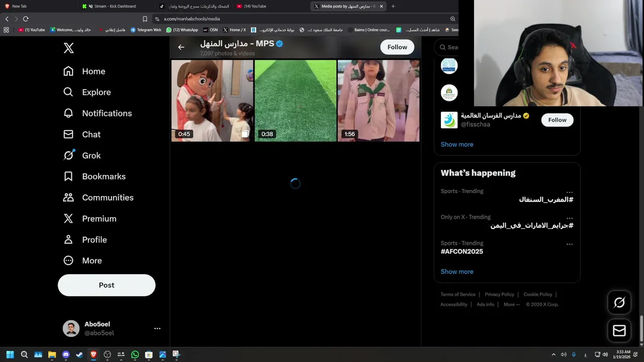Open OBS Studio from the taskbar
The height and width of the screenshot is (362, 644).
coord(107,354)
